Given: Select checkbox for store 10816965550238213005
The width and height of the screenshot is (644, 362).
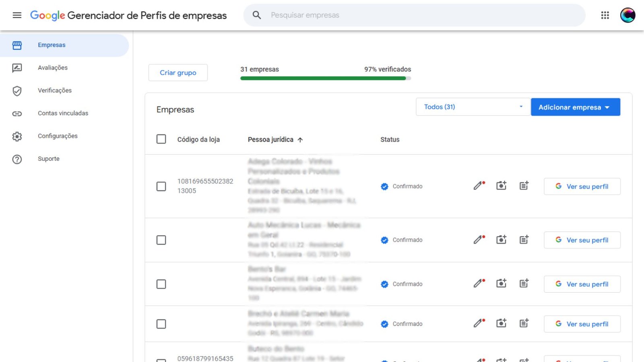Looking at the screenshot, I should pos(161,186).
